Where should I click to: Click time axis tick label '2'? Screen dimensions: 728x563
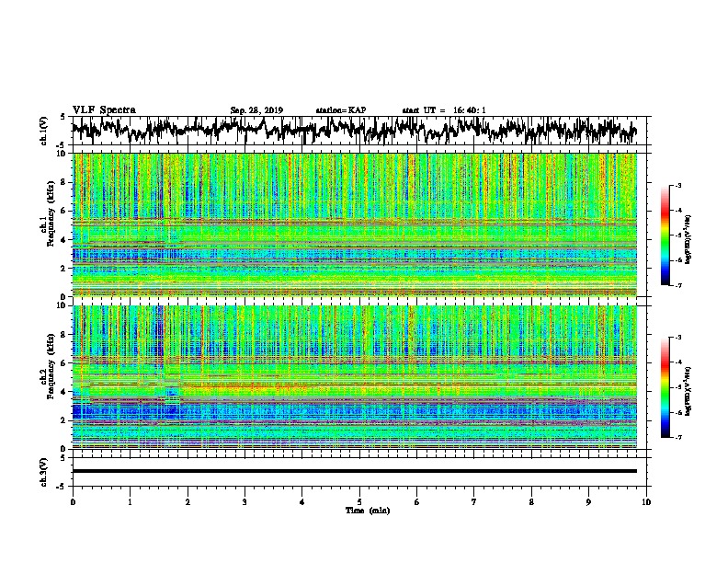pos(188,502)
